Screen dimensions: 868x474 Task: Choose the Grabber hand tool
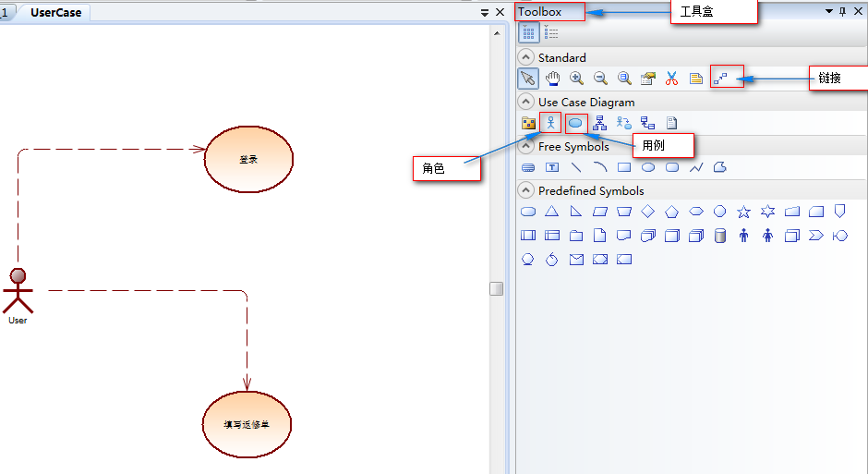[x=552, y=79]
